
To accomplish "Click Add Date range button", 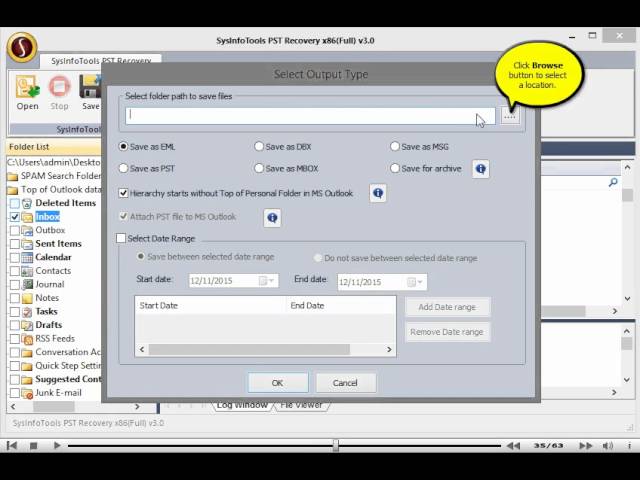I will 447,307.
